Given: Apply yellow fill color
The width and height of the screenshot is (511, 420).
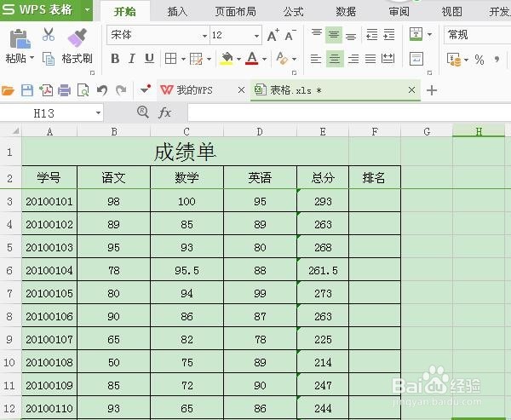Looking at the screenshot, I should coord(227,59).
